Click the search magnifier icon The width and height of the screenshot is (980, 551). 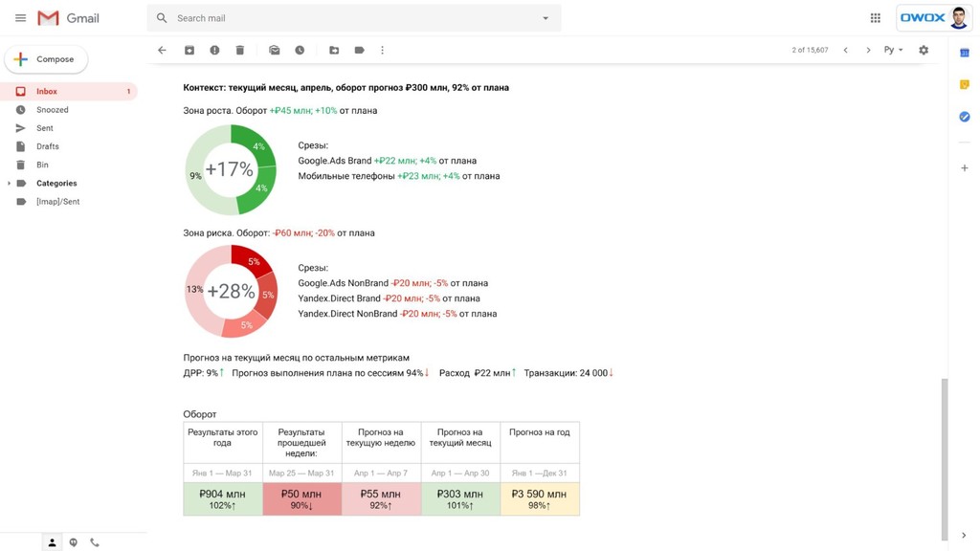[x=162, y=18]
